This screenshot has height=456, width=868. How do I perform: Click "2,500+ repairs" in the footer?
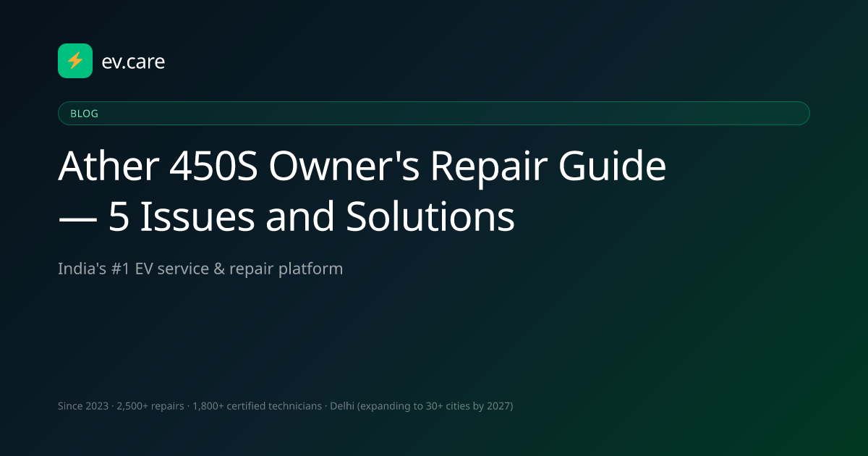click(x=150, y=406)
